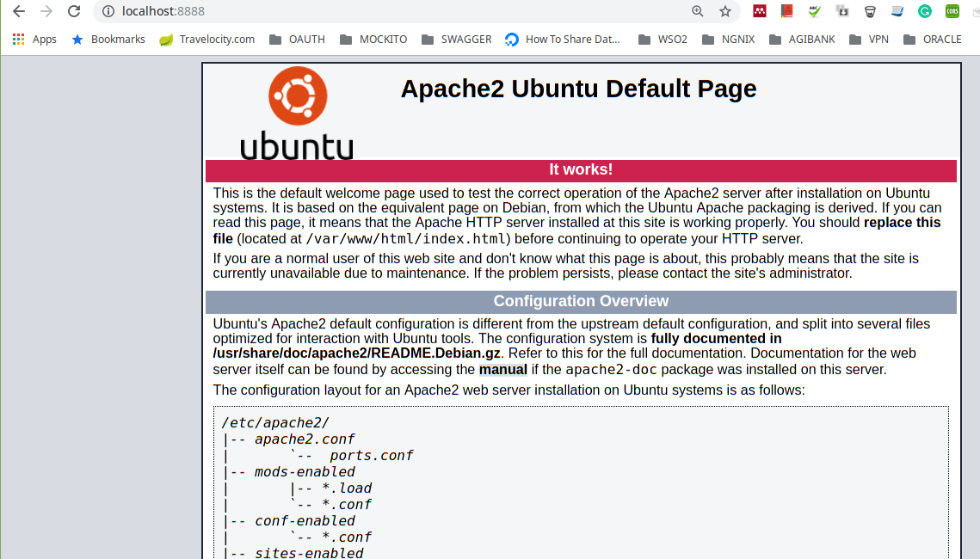This screenshot has height=559, width=980.
Task: Open the Apps grid shortcut
Action: 35,40
